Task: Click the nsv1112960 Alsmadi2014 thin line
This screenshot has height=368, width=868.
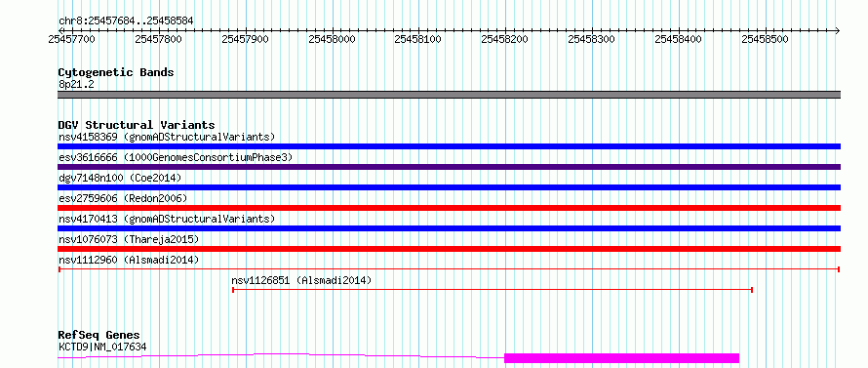Action: [x=449, y=269]
